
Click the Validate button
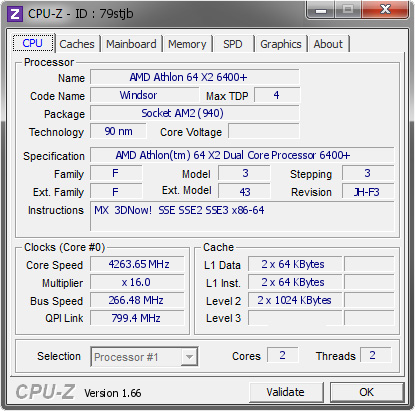286,392
